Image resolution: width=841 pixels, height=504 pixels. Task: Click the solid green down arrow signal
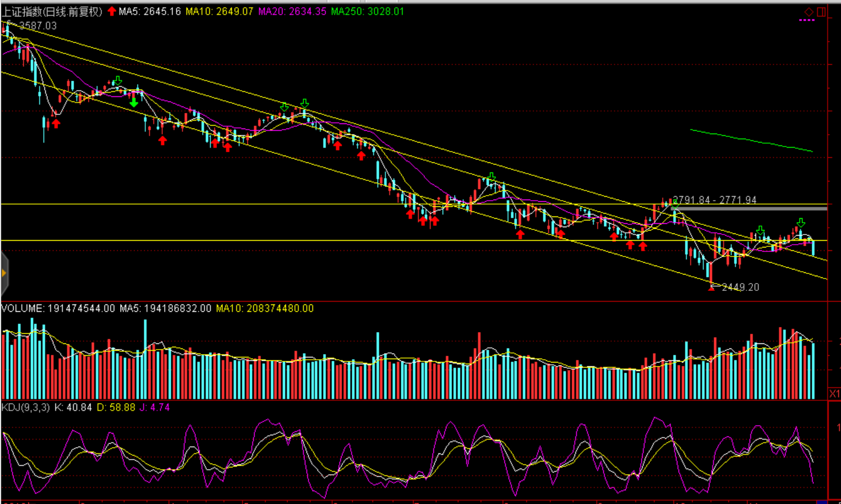click(134, 103)
